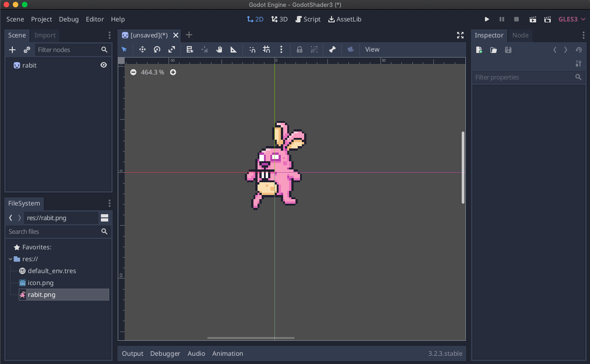
Task: Select the Rotate Mode tool
Action: 157,49
